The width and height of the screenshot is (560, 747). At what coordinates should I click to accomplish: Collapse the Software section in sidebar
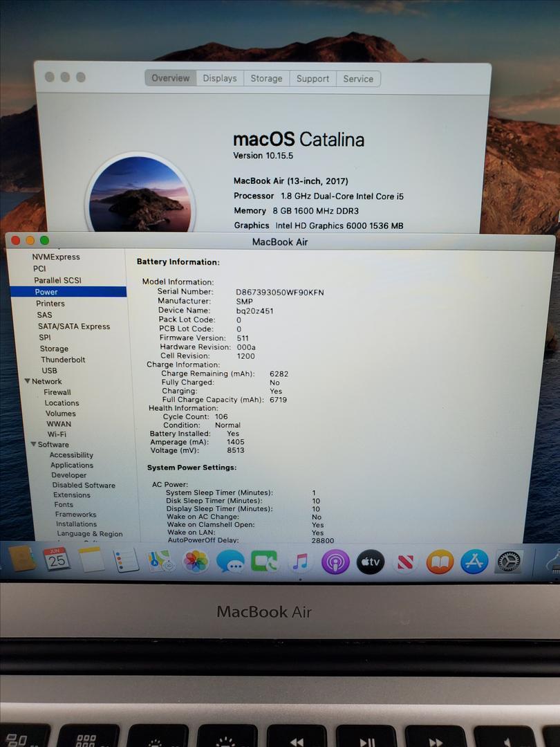tap(33, 444)
